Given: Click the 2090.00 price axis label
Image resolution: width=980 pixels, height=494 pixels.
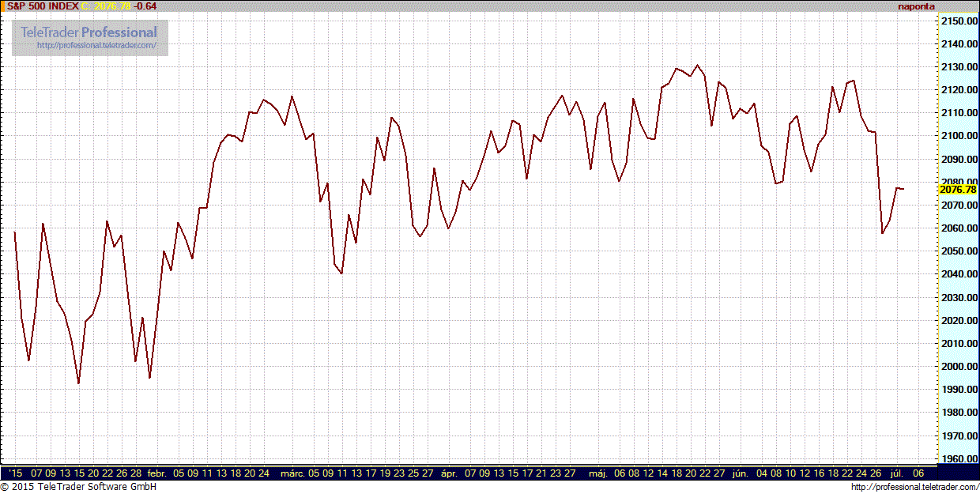Looking at the screenshot, I should (959, 159).
